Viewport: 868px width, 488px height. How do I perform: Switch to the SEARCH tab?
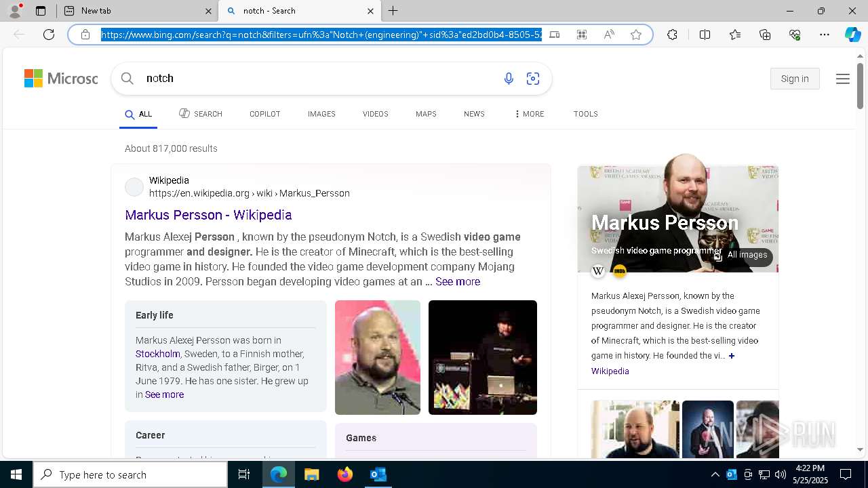pyautogui.click(x=201, y=114)
